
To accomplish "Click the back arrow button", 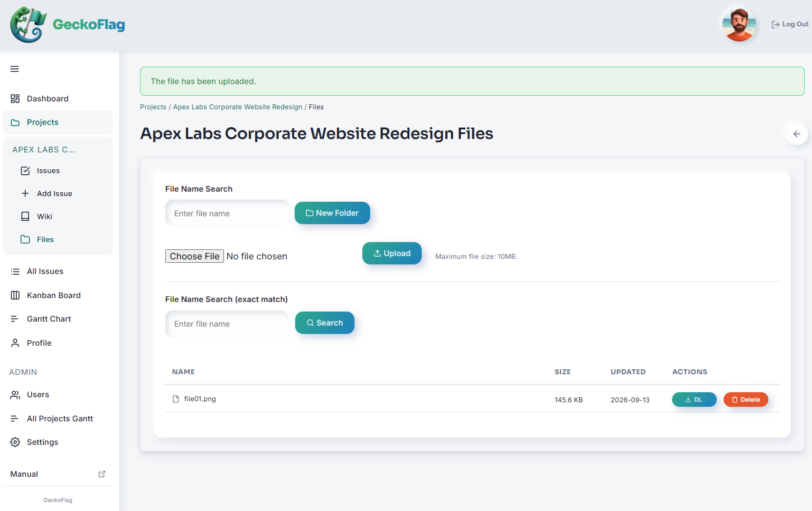I will coord(796,134).
